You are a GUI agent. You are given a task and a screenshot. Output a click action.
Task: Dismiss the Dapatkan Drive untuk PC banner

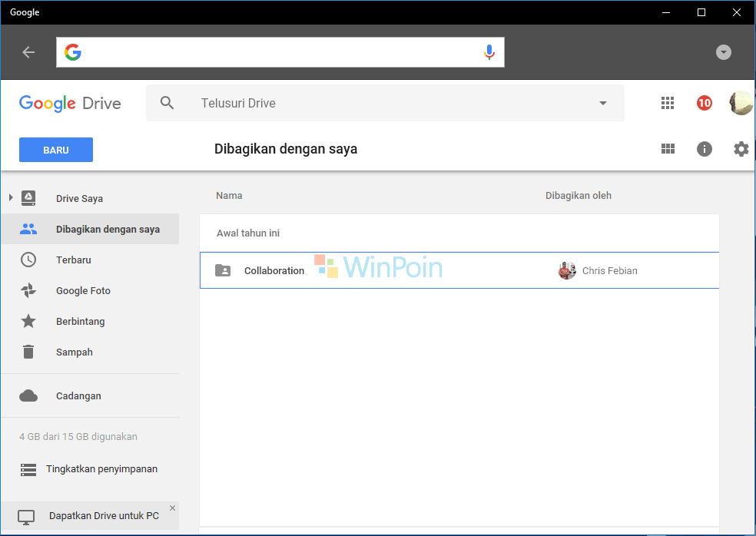174,507
